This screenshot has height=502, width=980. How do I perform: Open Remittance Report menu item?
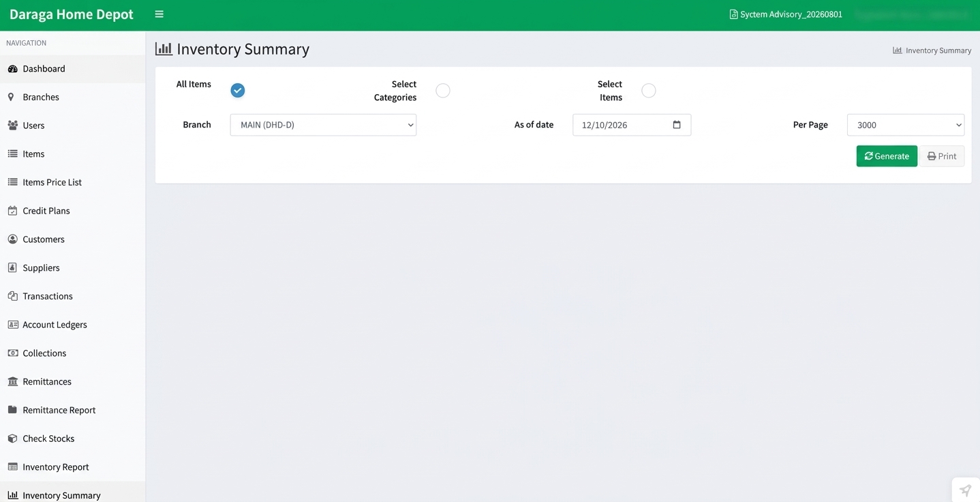72,410
